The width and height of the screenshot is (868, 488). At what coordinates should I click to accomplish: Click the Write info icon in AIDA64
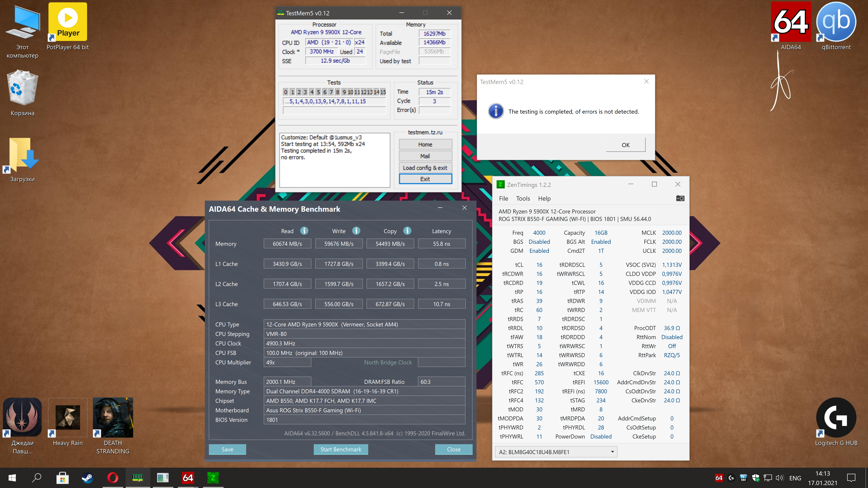tap(356, 231)
